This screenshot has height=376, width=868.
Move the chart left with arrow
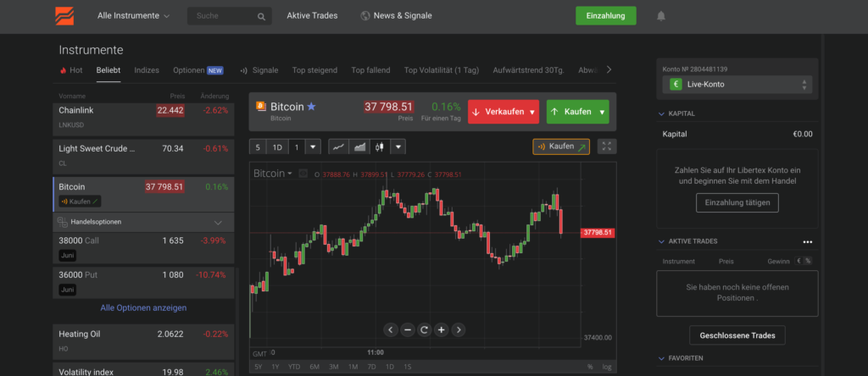click(x=391, y=330)
